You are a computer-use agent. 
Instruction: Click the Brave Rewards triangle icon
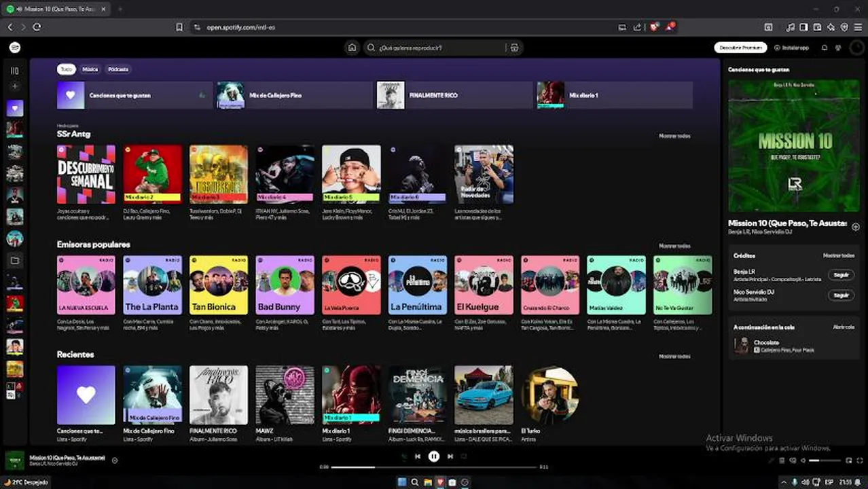tap(670, 27)
